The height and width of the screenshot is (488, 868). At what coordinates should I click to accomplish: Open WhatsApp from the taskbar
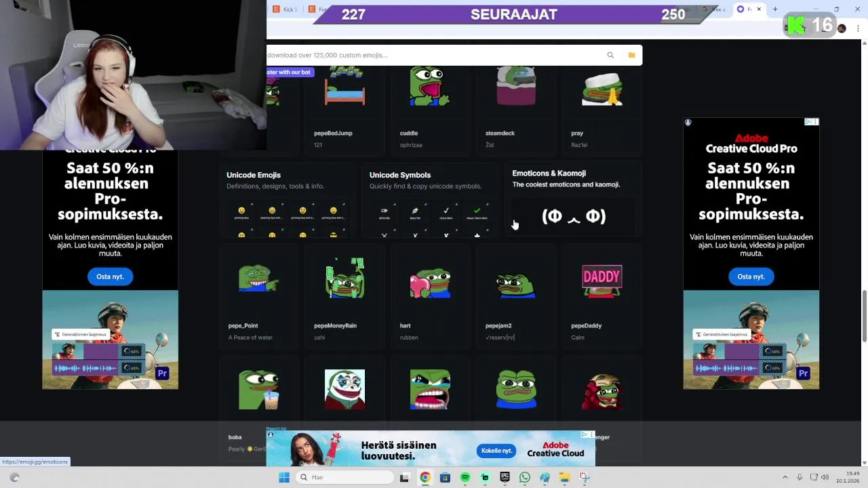pyautogui.click(x=524, y=477)
